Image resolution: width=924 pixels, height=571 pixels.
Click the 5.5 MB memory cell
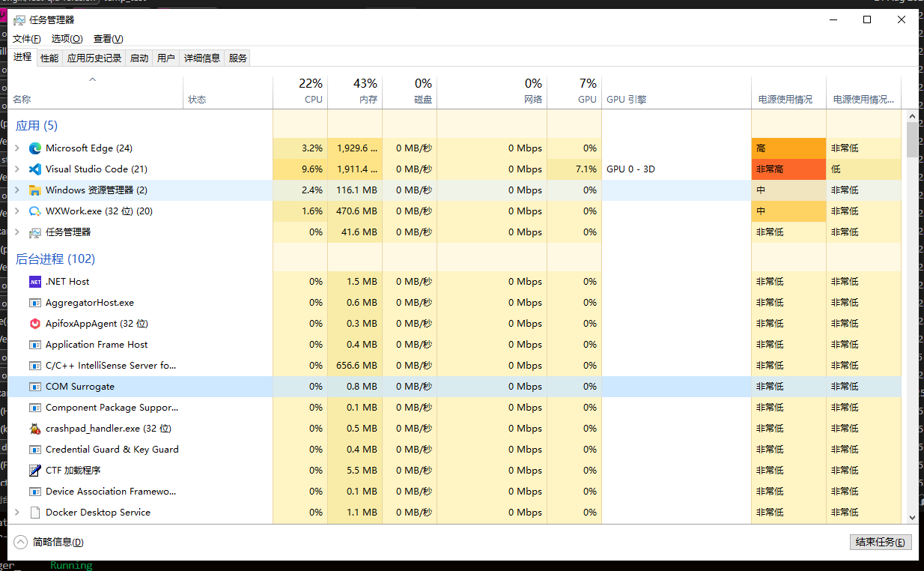355,471
